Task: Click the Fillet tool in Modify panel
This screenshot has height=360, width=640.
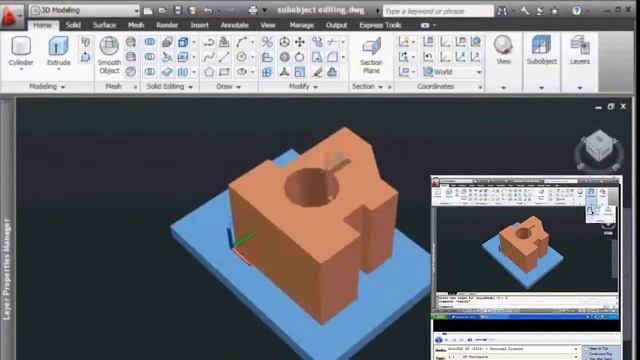Action: point(332,57)
